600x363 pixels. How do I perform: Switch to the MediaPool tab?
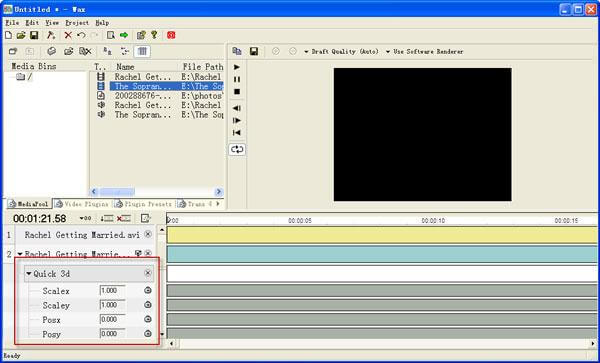pyautogui.click(x=29, y=204)
